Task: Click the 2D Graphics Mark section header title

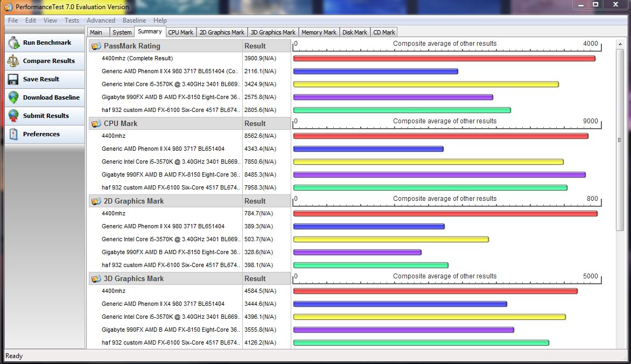Action: click(x=134, y=201)
